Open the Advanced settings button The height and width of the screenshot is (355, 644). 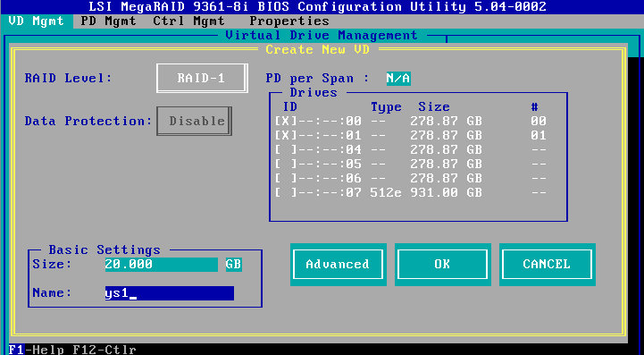pyautogui.click(x=338, y=264)
